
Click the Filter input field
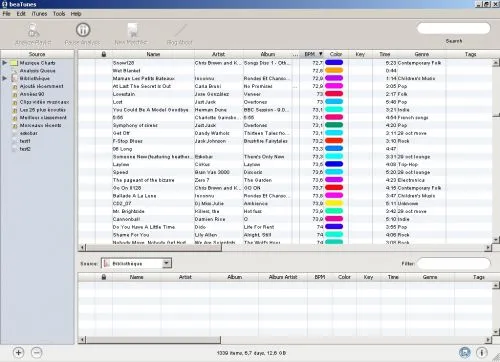click(x=454, y=263)
